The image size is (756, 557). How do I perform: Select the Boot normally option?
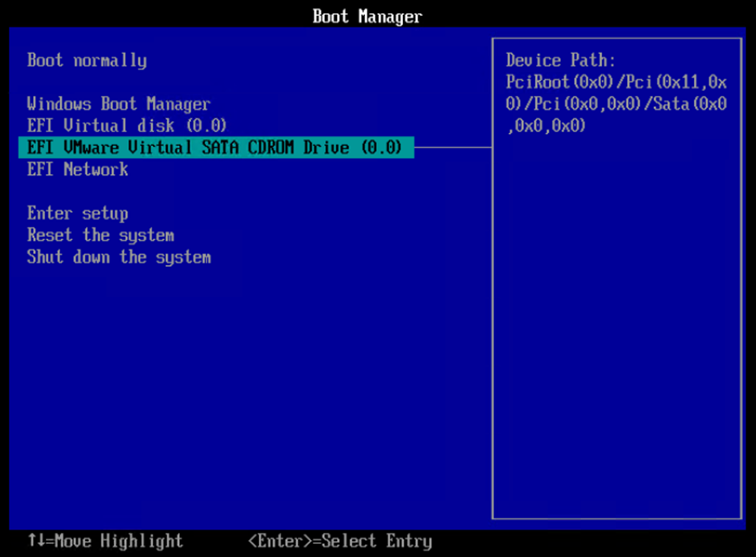(85, 60)
